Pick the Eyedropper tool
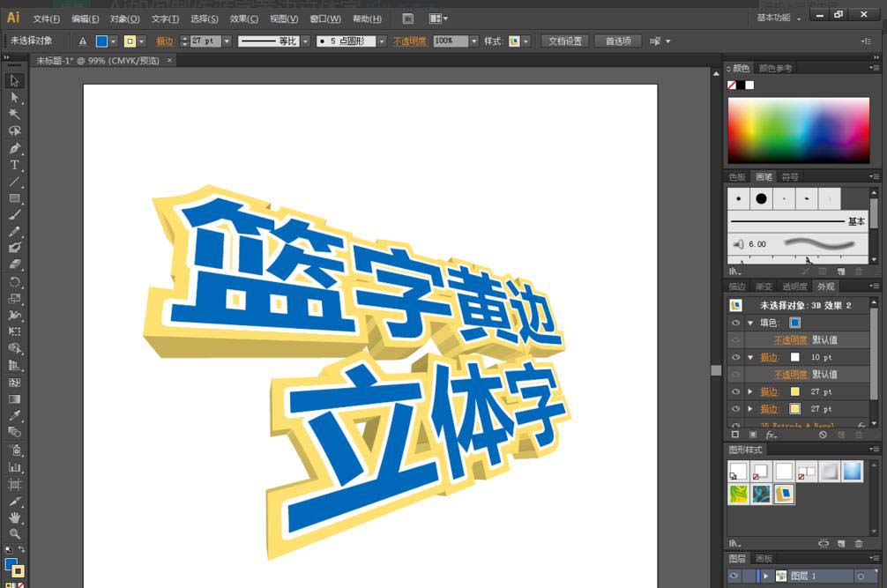This screenshot has width=887, height=588. [x=15, y=415]
